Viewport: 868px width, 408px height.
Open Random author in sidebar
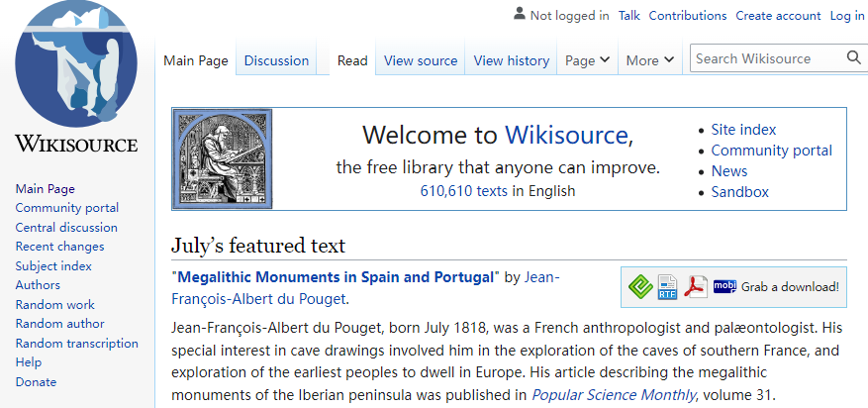point(59,323)
